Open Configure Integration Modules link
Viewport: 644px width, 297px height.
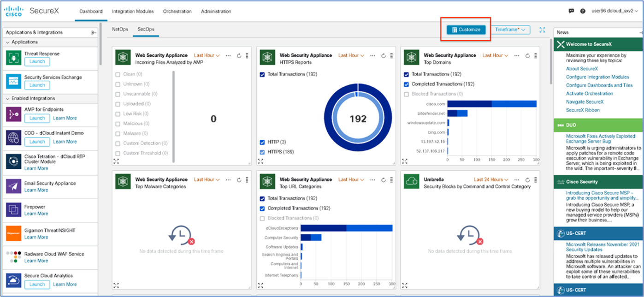click(x=597, y=77)
